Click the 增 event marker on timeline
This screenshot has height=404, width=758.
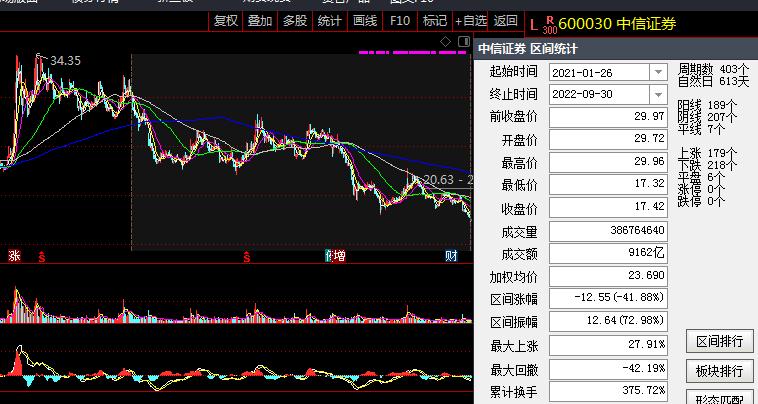(340, 256)
